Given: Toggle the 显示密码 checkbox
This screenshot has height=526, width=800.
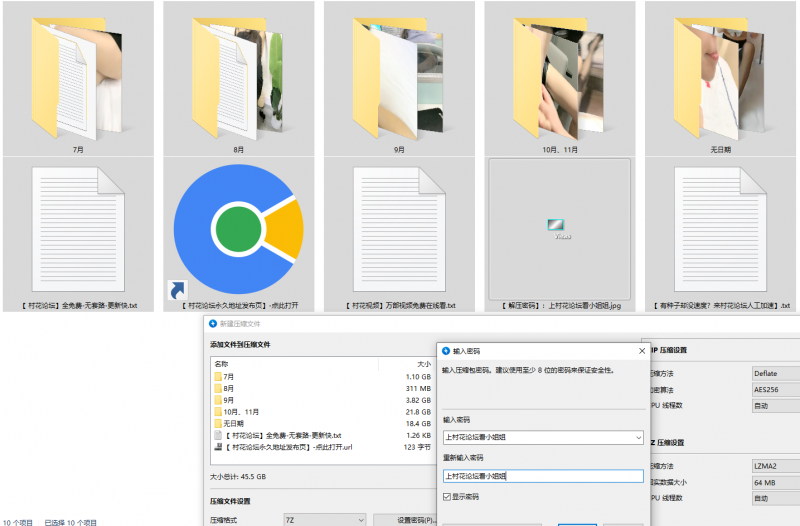Looking at the screenshot, I should (447, 496).
